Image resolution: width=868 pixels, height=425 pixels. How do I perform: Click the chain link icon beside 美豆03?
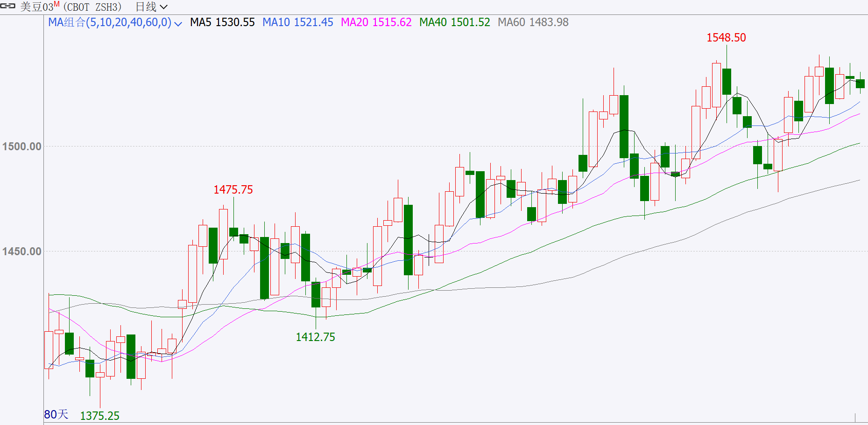pyautogui.click(x=8, y=7)
